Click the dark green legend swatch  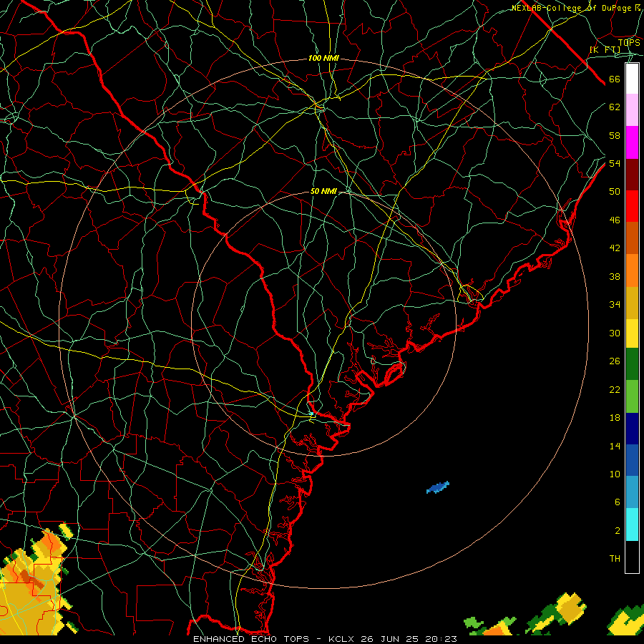coord(632,364)
